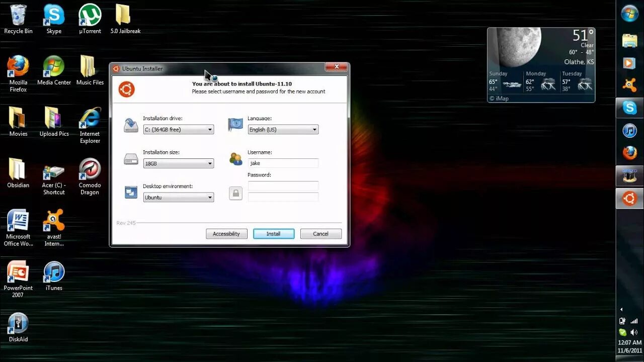Show hidden tray icons arrow

621,309
